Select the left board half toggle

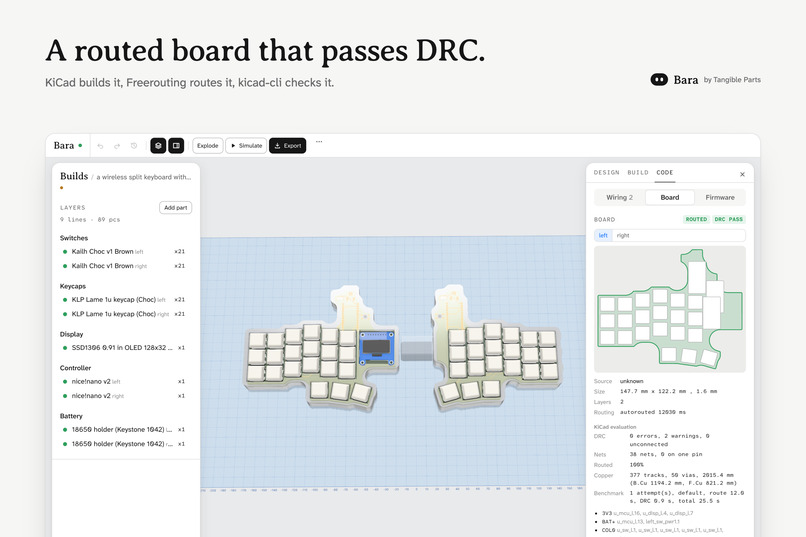coord(603,235)
